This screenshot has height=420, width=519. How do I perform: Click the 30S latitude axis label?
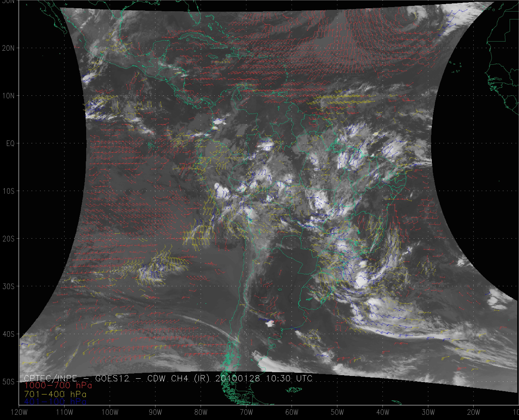click(x=8, y=286)
